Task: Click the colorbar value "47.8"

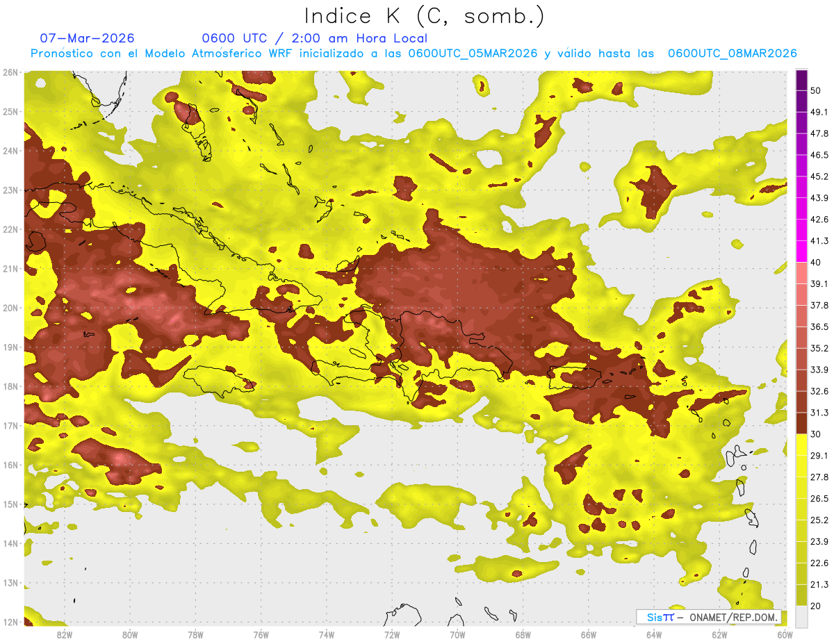Action: click(819, 133)
